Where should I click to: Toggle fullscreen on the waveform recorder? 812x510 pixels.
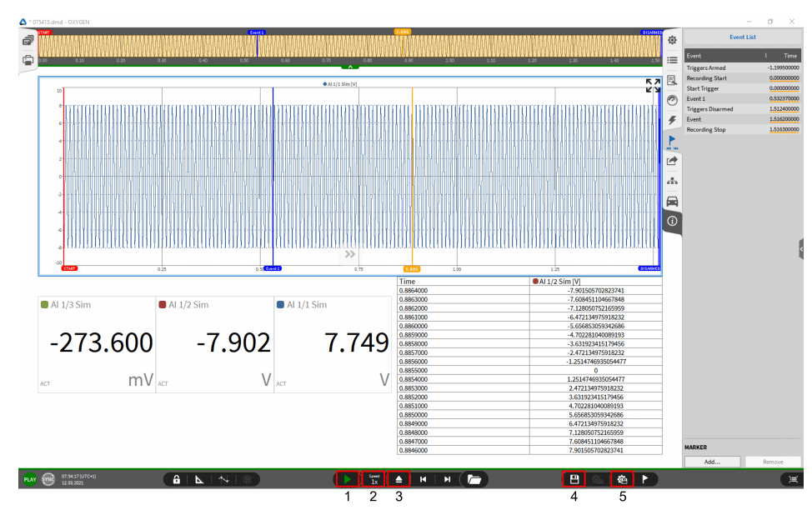(x=653, y=86)
